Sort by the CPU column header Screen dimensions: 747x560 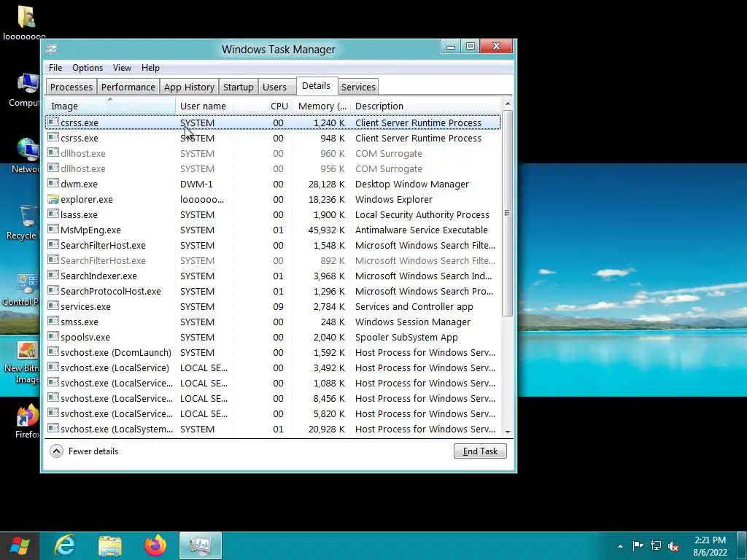(263, 106)
